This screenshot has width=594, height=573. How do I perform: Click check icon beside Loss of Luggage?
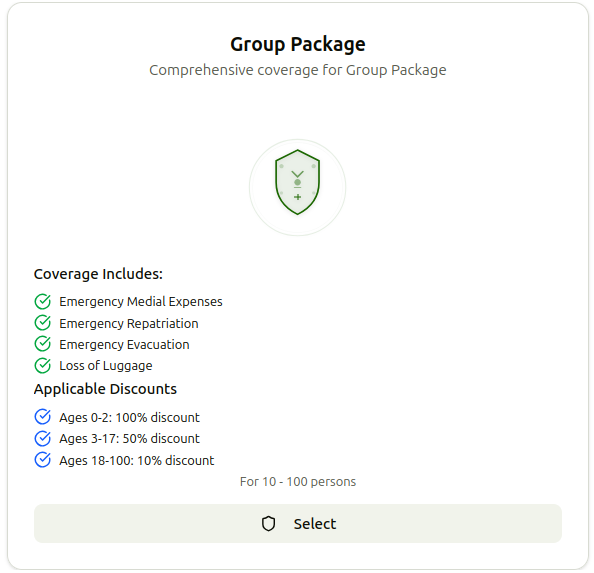[42, 366]
